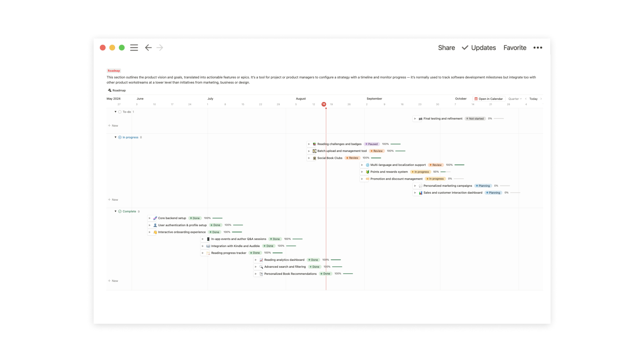Collapse the Complete group
This screenshot has width=644, height=362.
coord(115,212)
